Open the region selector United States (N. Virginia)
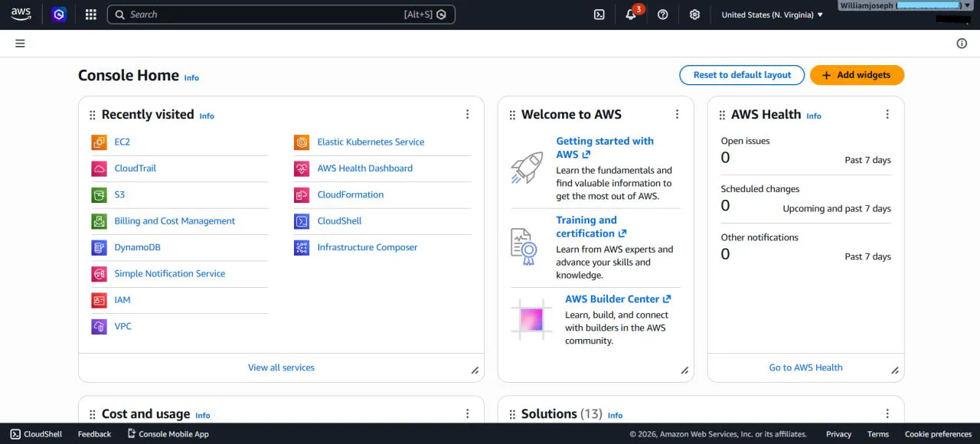980x444 pixels. point(773,15)
